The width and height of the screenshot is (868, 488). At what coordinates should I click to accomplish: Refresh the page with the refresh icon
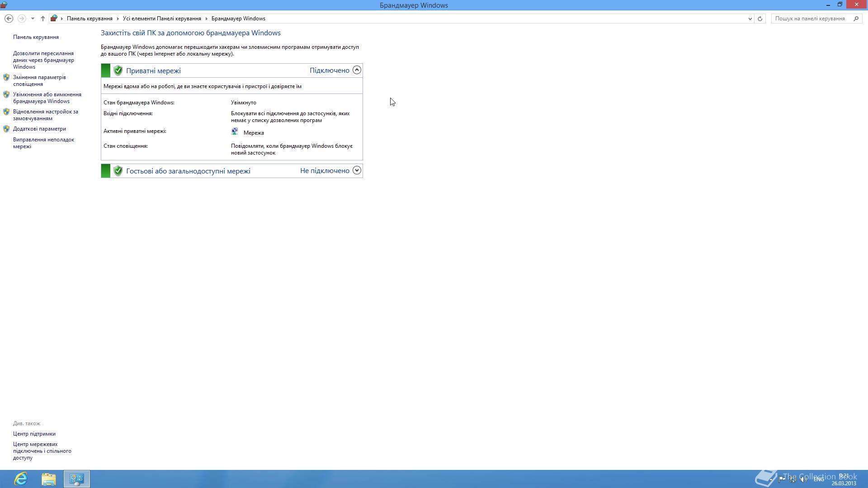[x=760, y=19]
